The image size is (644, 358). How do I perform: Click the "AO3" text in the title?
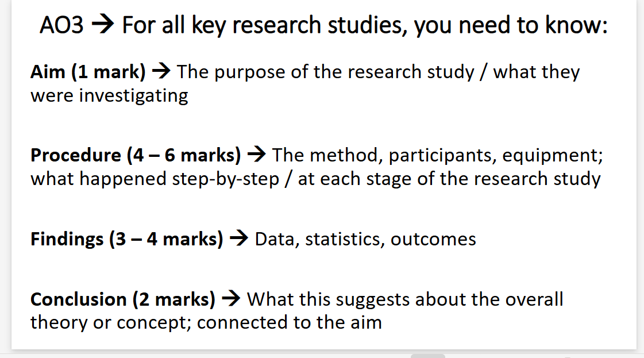click(61, 26)
